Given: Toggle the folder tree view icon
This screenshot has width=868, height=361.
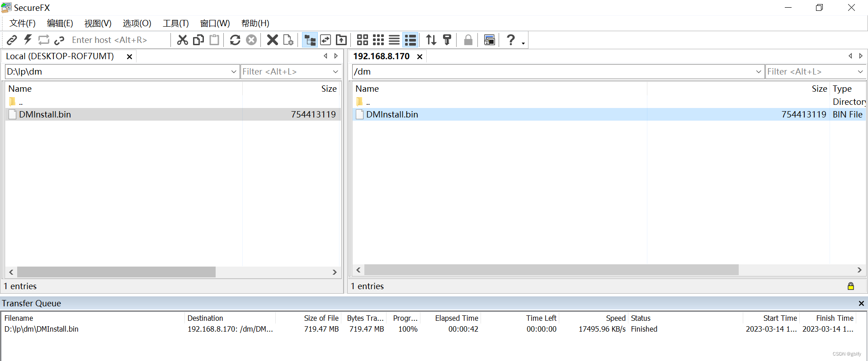Looking at the screenshot, I should (310, 40).
